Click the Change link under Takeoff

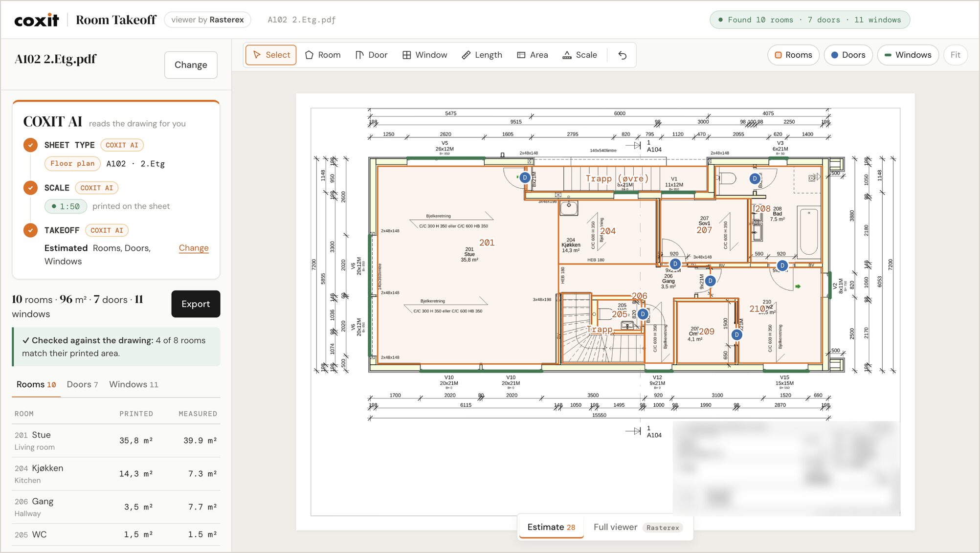(194, 248)
